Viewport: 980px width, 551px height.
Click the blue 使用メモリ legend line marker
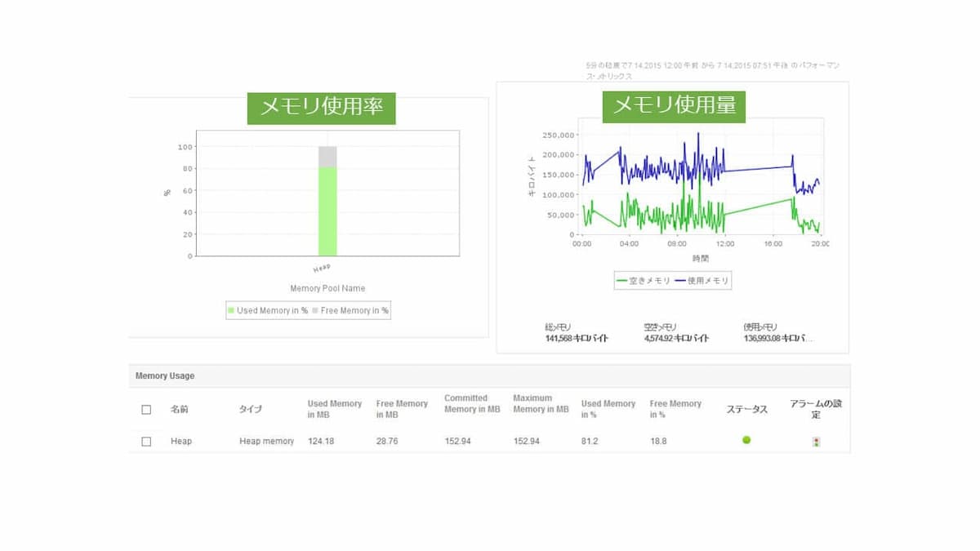(680, 281)
